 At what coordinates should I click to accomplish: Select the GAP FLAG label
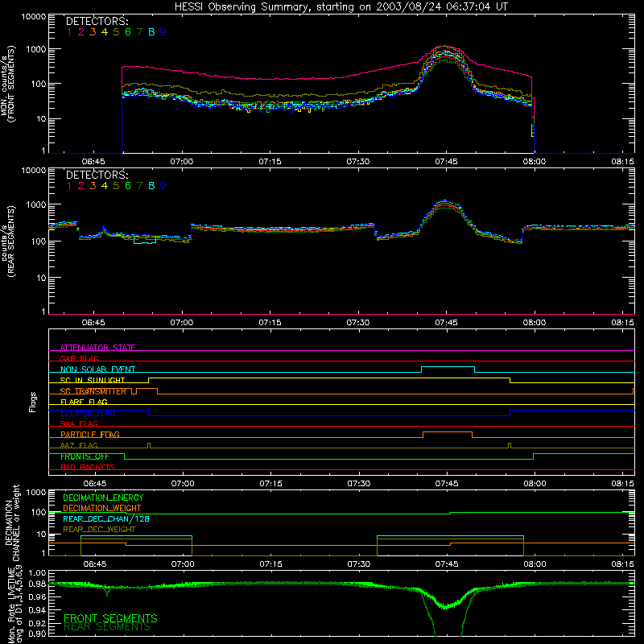79,358
